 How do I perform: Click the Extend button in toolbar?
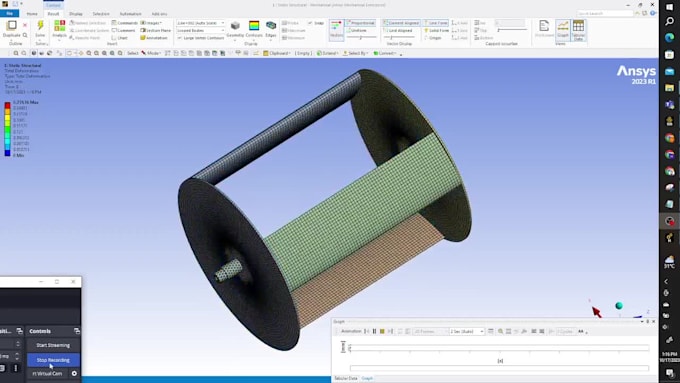pyautogui.click(x=327, y=53)
